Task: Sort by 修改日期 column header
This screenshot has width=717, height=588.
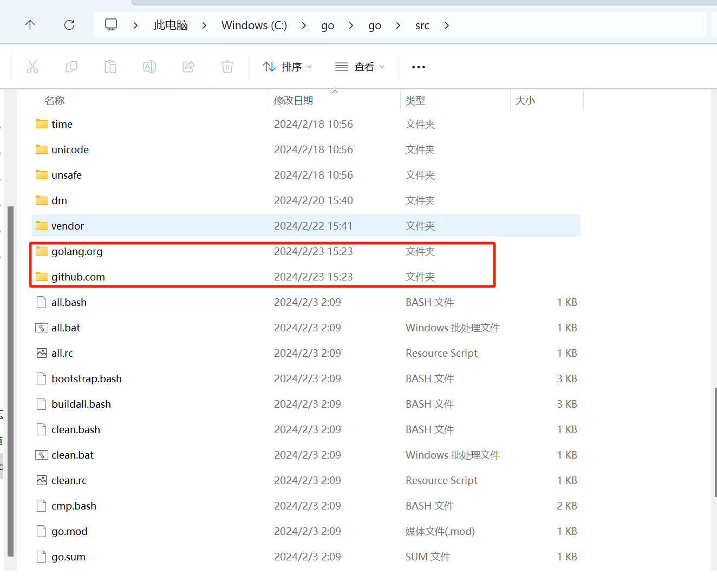Action: pyautogui.click(x=294, y=101)
